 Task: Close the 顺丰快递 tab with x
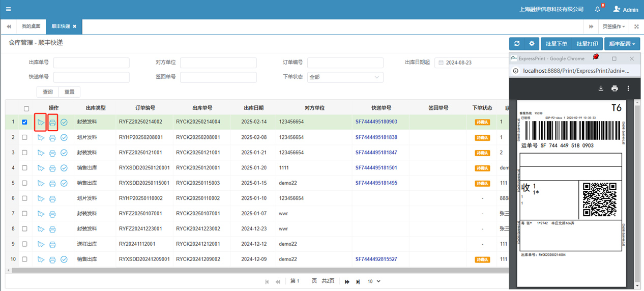click(x=75, y=26)
